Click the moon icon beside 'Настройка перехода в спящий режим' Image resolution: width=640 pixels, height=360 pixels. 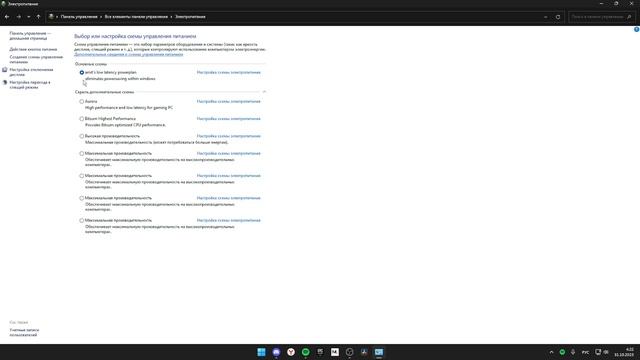pos(5,82)
